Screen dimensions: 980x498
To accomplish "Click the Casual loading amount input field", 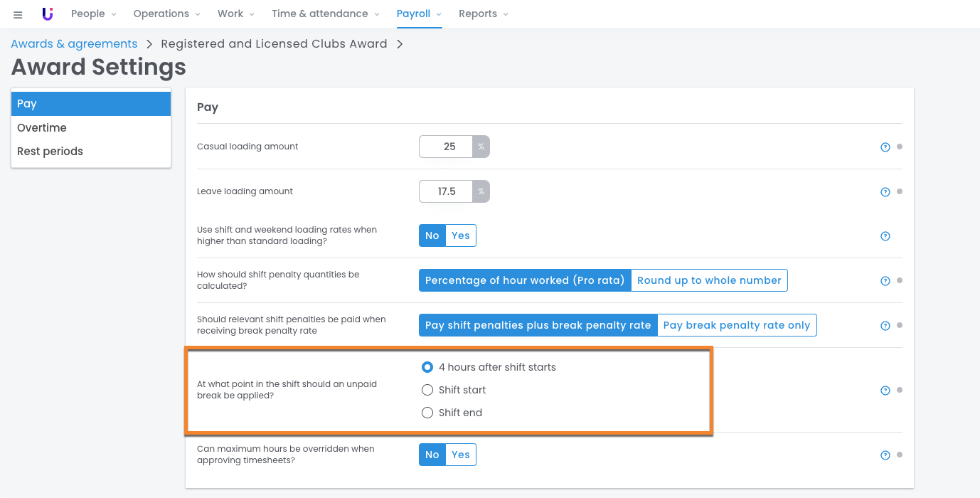I will tap(446, 147).
